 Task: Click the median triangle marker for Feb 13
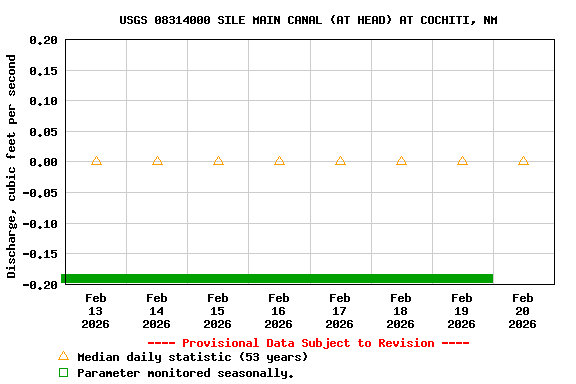point(96,161)
